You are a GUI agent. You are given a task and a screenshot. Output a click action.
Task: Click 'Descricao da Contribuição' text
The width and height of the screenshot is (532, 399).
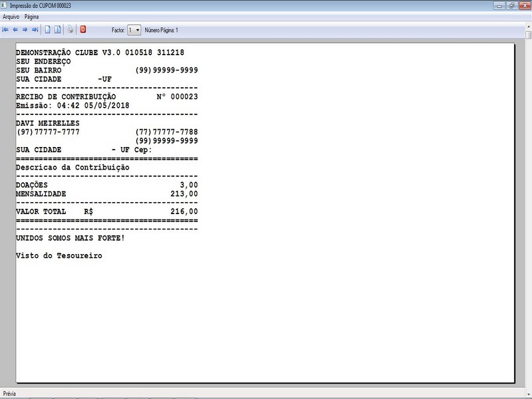tap(72, 168)
